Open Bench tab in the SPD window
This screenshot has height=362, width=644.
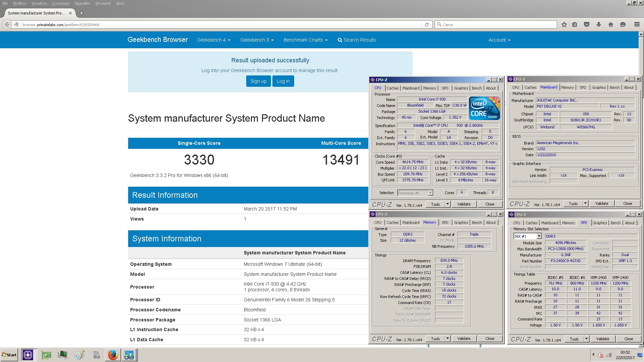pyautogui.click(x=615, y=223)
